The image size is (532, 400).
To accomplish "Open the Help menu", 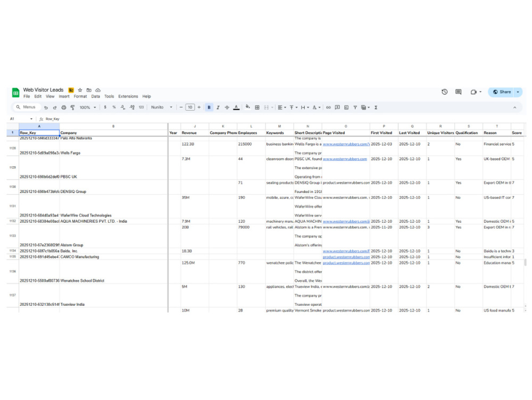I will click(x=147, y=96).
